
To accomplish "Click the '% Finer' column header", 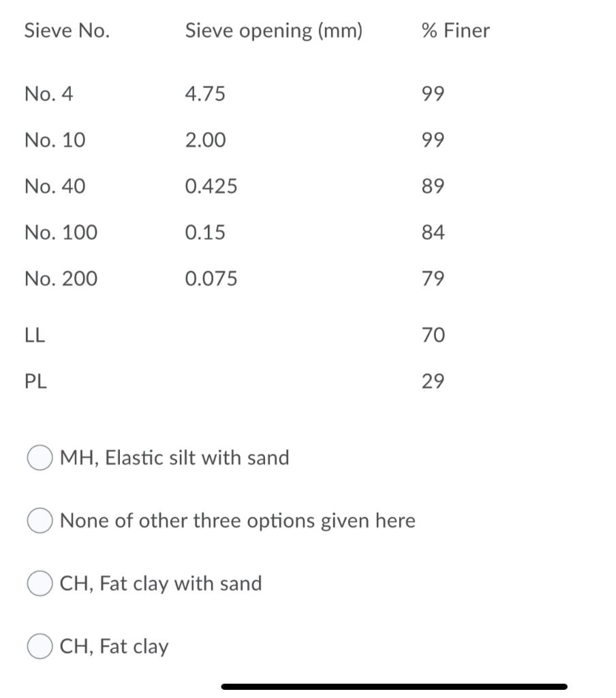I will pos(455,30).
